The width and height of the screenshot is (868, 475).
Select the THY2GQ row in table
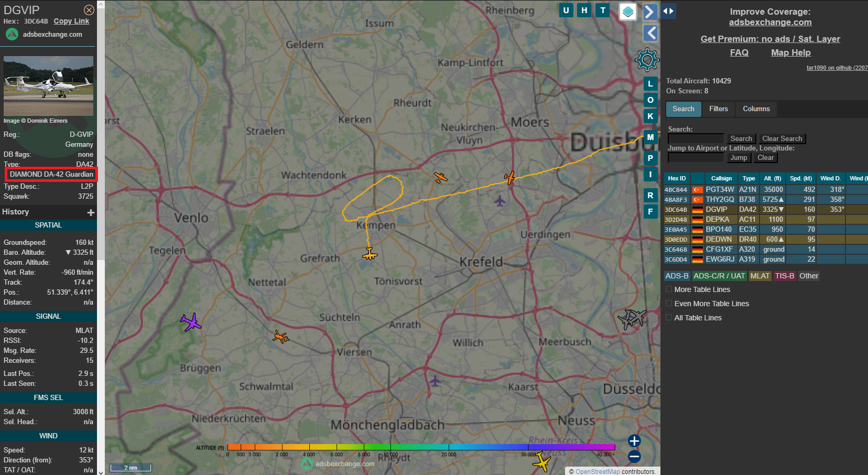(x=766, y=199)
